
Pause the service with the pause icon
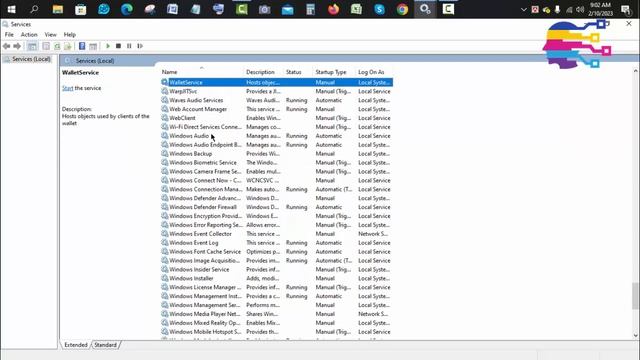click(129, 46)
